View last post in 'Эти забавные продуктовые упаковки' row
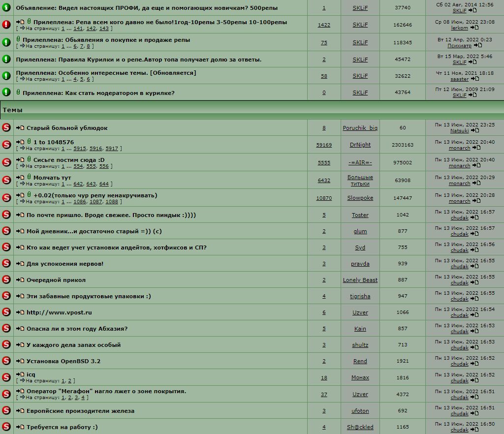Screen dimensions: 504x434 point(474,298)
